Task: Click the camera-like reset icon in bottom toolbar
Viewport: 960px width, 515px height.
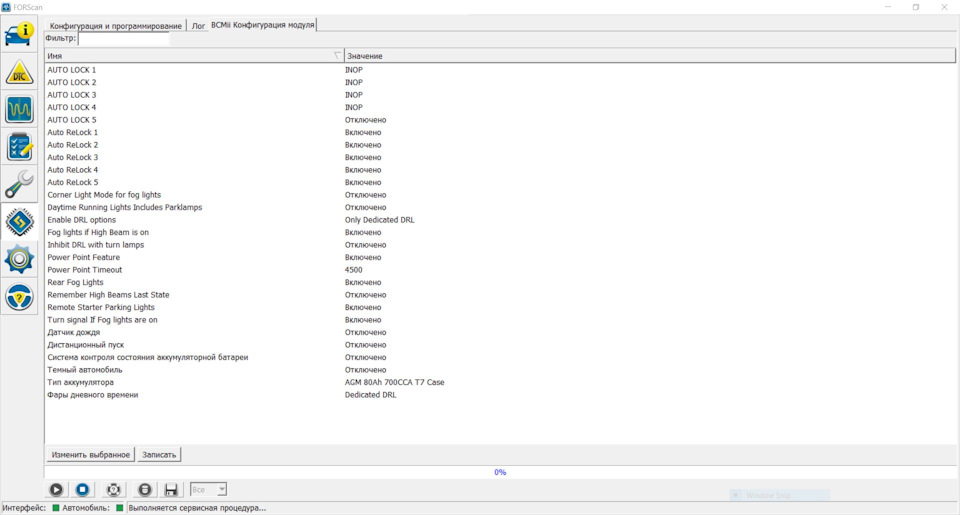Action: tap(113, 489)
